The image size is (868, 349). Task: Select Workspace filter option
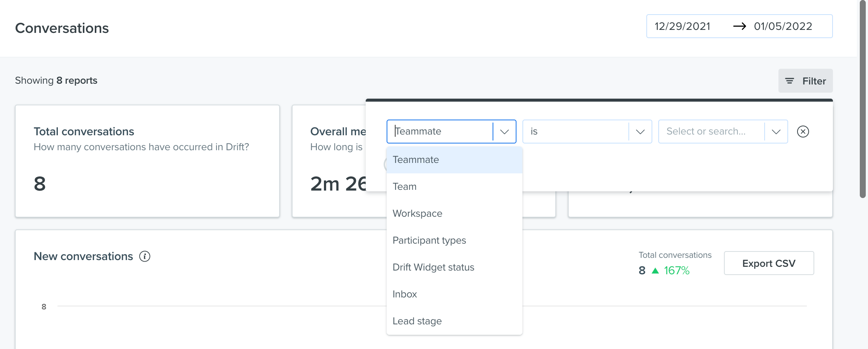click(x=454, y=213)
